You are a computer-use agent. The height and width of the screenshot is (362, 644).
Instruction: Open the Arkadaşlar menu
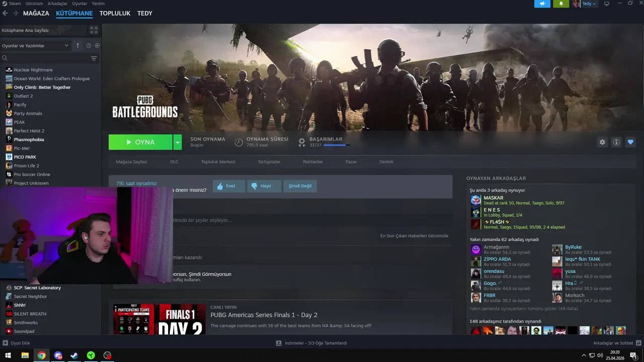tap(57, 4)
